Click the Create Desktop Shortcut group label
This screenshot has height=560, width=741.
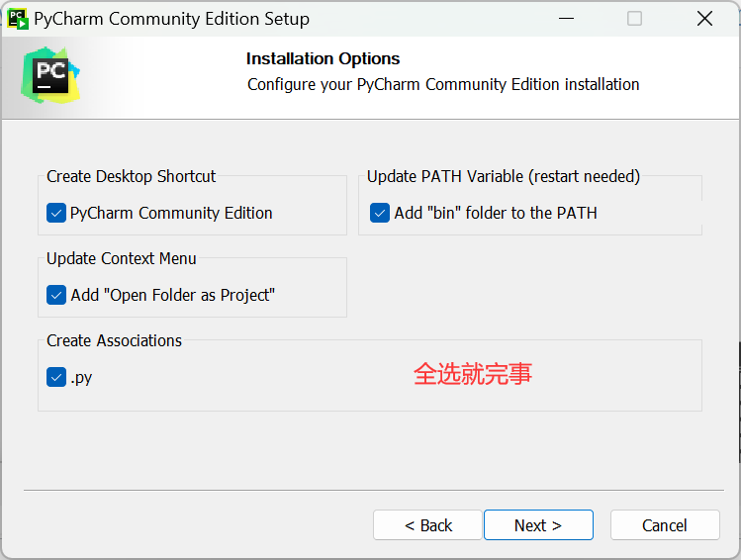coord(131,176)
